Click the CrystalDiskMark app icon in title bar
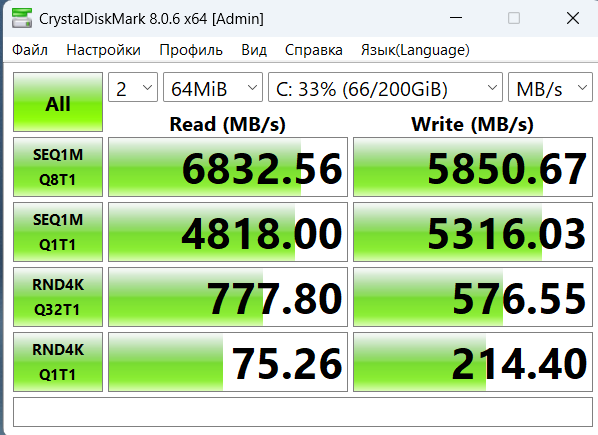598x435 pixels. coord(22,18)
